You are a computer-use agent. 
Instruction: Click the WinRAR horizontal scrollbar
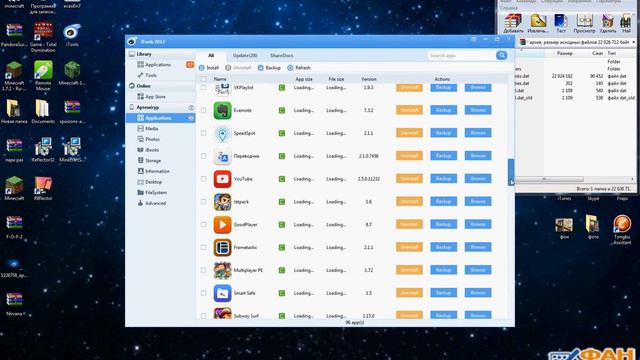(x=549, y=179)
